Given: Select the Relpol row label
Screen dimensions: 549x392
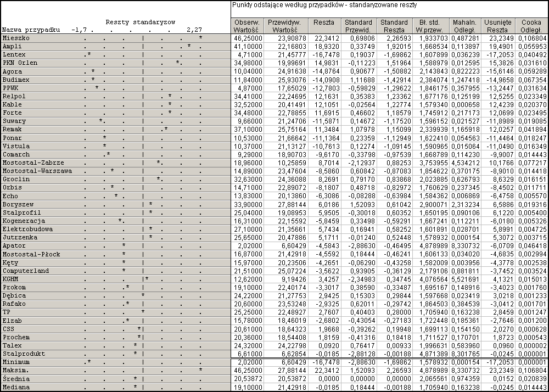Looking at the screenshot, I should [x=14, y=96].
